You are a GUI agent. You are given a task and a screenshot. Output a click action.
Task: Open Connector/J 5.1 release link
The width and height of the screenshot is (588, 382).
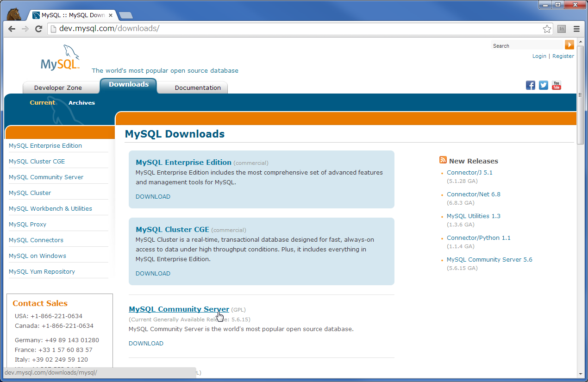(x=469, y=172)
